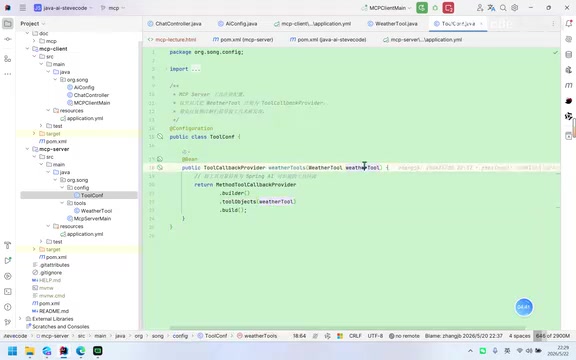Open the Microsoft Edge taskbar icon
This screenshot has height=360, width=576.
[x=80, y=351]
